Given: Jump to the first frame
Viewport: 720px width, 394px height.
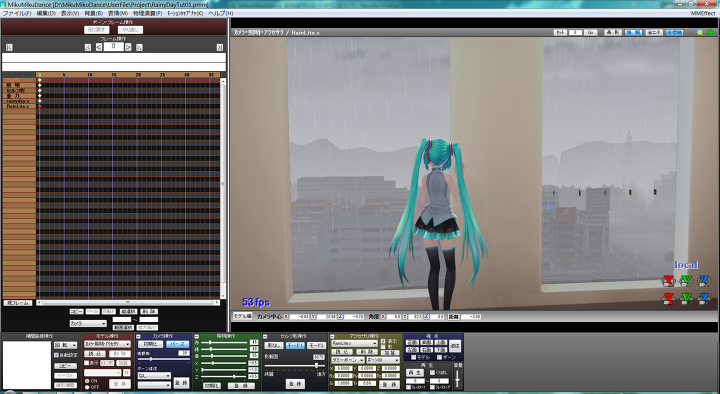Looking at the screenshot, I should (x=9, y=47).
